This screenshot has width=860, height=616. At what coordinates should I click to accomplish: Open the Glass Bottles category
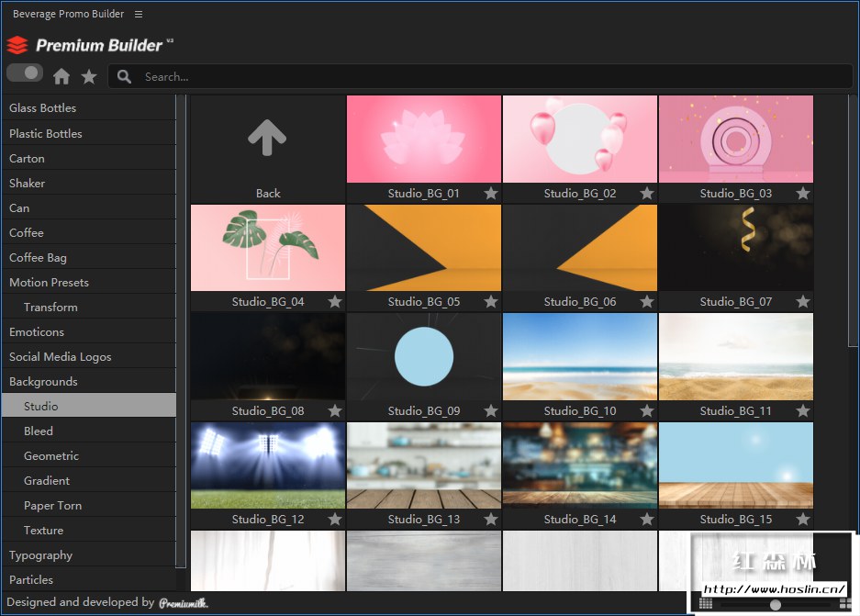pyautogui.click(x=89, y=108)
